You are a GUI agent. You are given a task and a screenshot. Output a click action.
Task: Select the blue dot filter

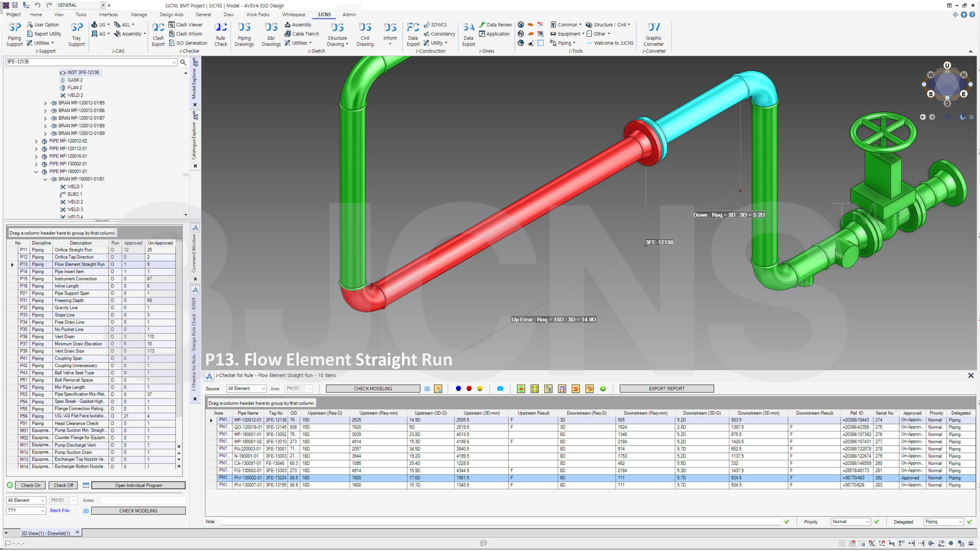458,389
